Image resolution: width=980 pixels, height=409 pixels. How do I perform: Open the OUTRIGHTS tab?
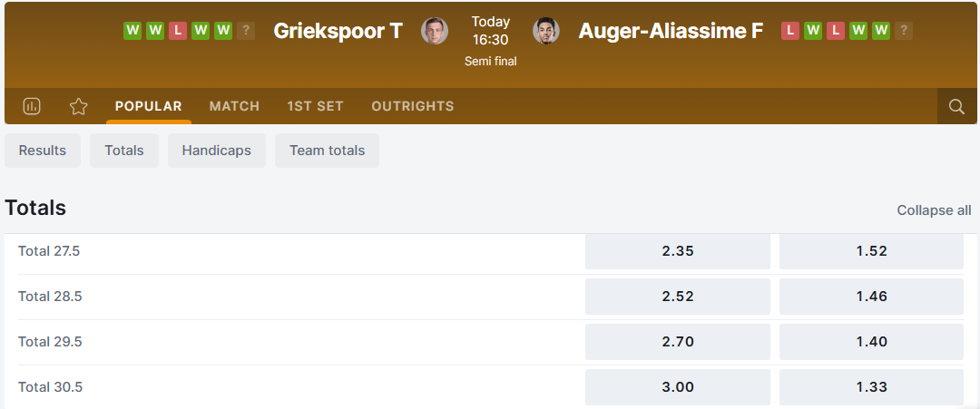click(x=413, y=106)
